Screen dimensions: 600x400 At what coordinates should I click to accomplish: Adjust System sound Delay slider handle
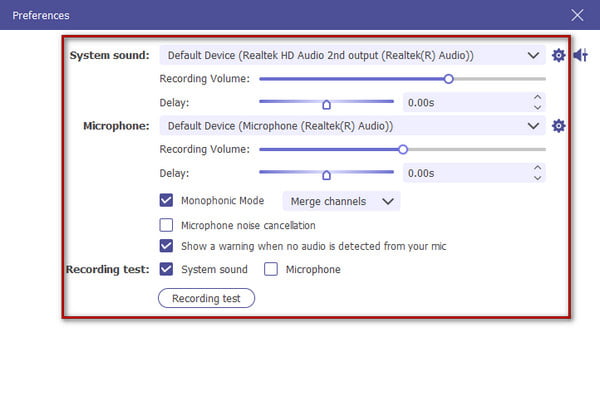click(326, 104)
